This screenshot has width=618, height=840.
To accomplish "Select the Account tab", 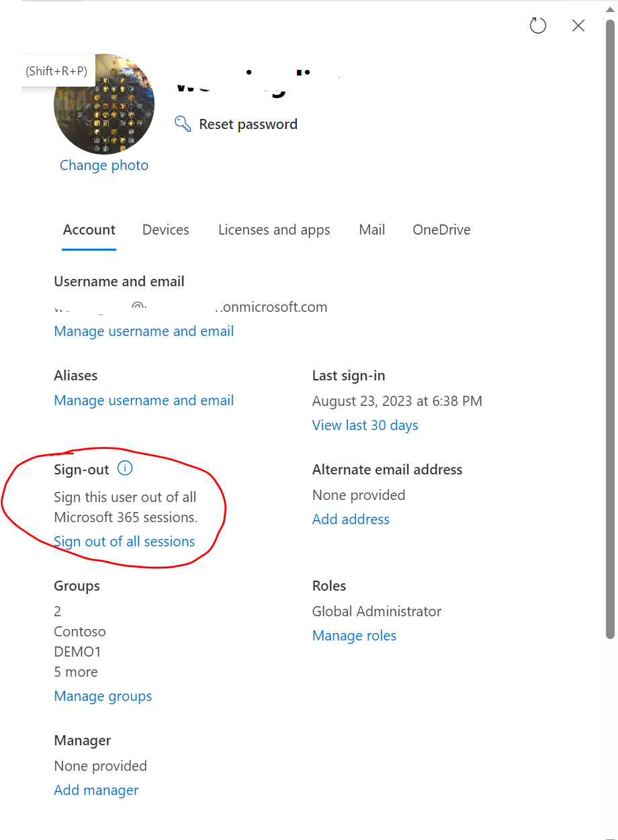I will click(x=89, y=230).
